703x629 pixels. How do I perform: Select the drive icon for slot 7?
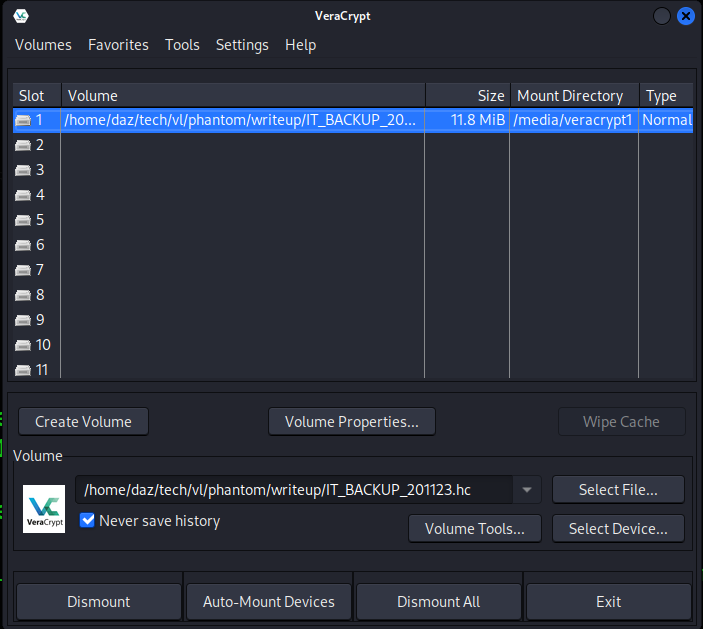coord(23,270)
